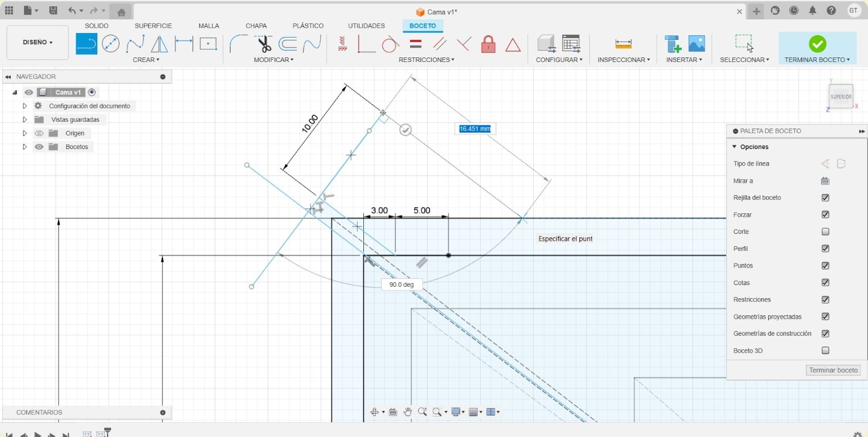Save the document with floppy icon
Screen dimensions: 868x437
53,11
